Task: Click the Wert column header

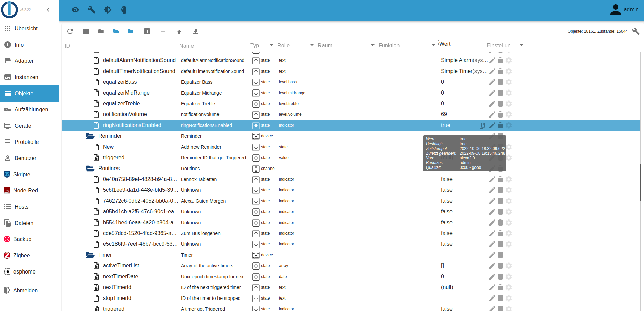Action: (x=445, y=44)
